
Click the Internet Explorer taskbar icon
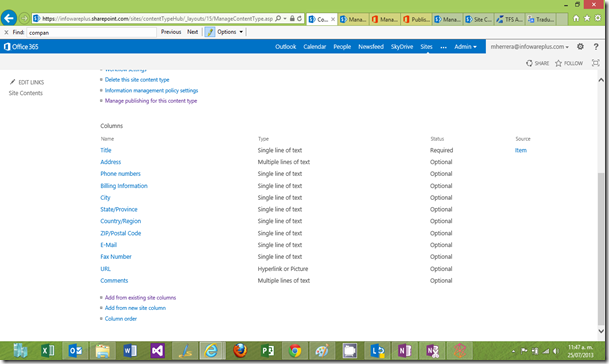(x=211, y=351)
